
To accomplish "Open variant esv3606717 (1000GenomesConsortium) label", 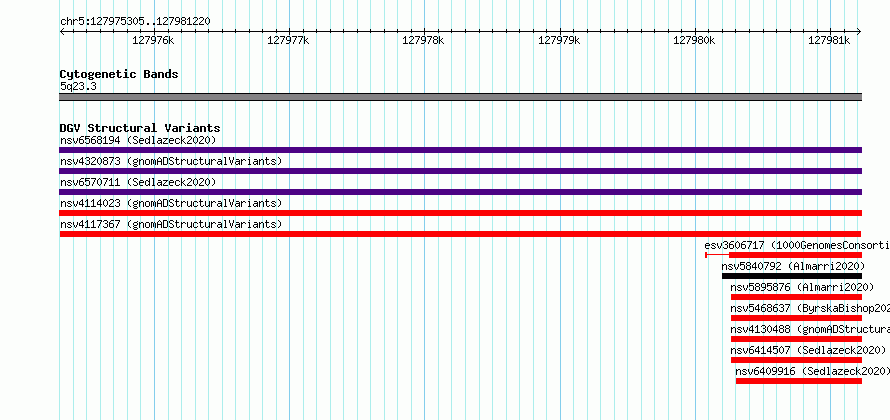I will [x=797, y=245].
